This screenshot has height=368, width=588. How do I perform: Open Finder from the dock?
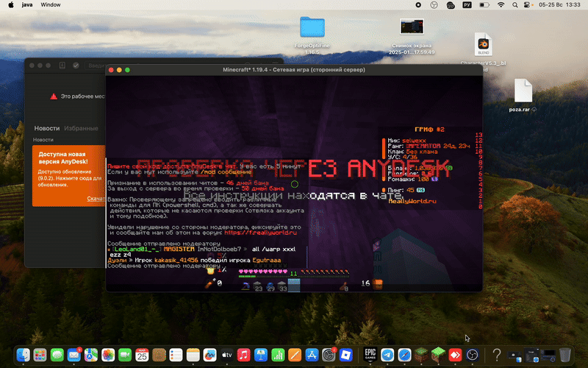click(24, 355)
